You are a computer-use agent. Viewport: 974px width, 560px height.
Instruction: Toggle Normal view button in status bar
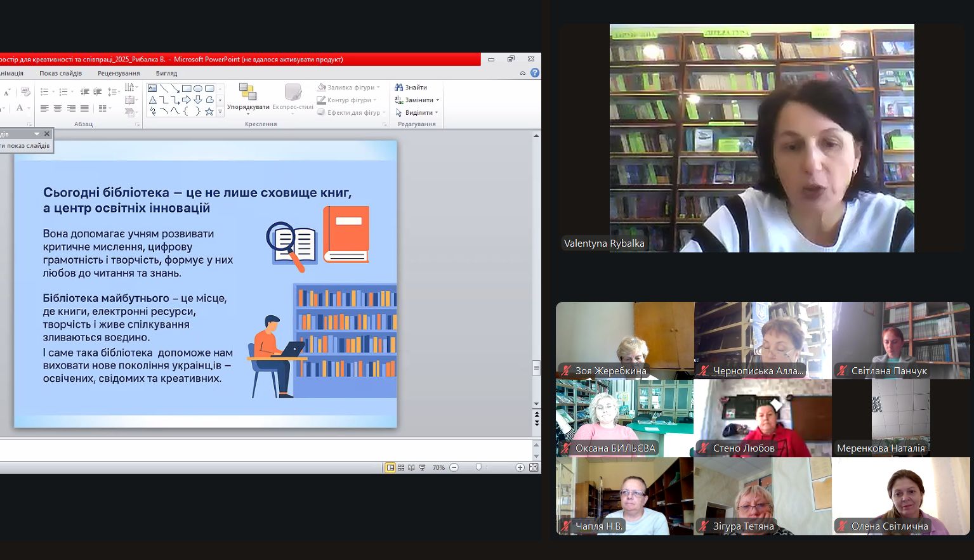(390, 467)
